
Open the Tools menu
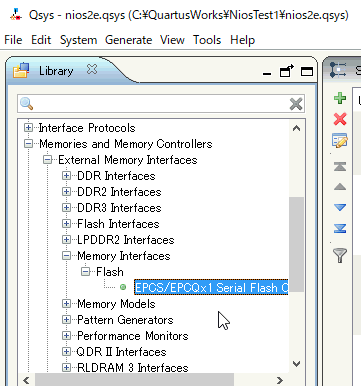[207, 40]
